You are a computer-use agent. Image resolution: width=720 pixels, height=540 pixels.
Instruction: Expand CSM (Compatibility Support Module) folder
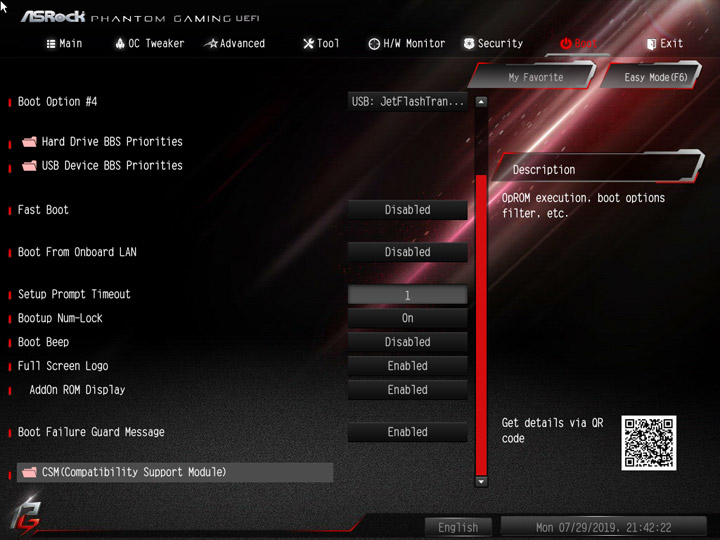pos(175,472)
